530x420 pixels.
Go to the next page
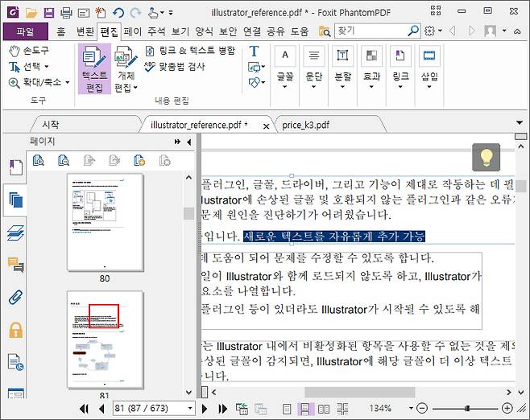204,409
